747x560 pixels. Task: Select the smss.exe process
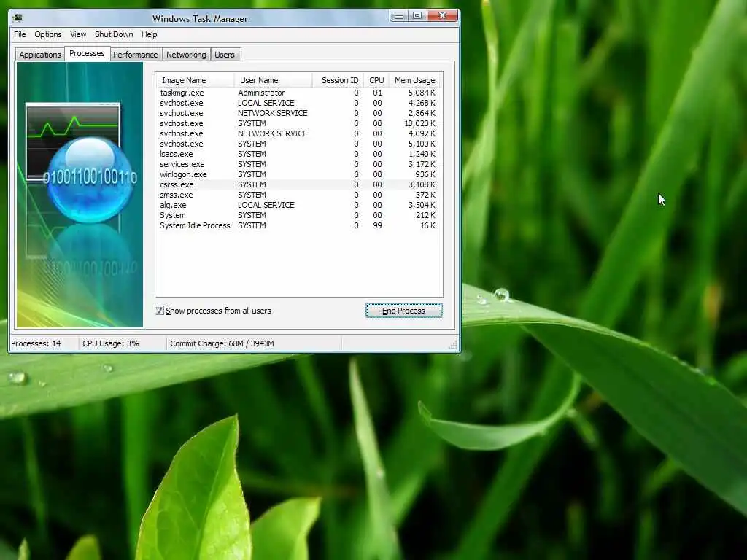298,195
